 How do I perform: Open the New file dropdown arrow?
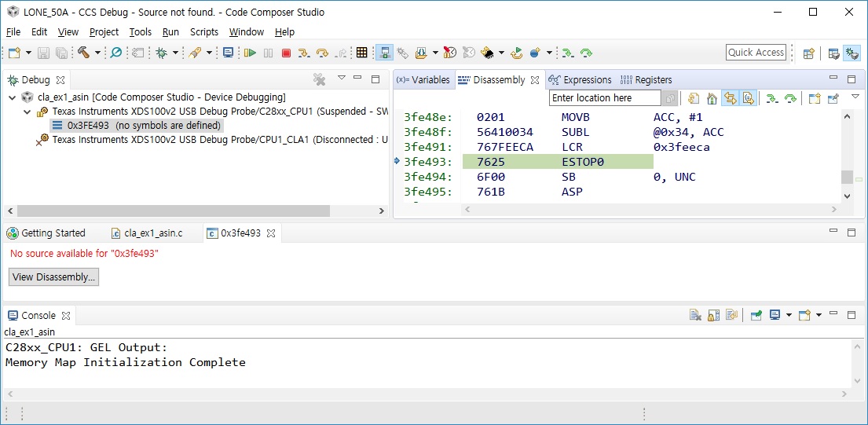27,53
